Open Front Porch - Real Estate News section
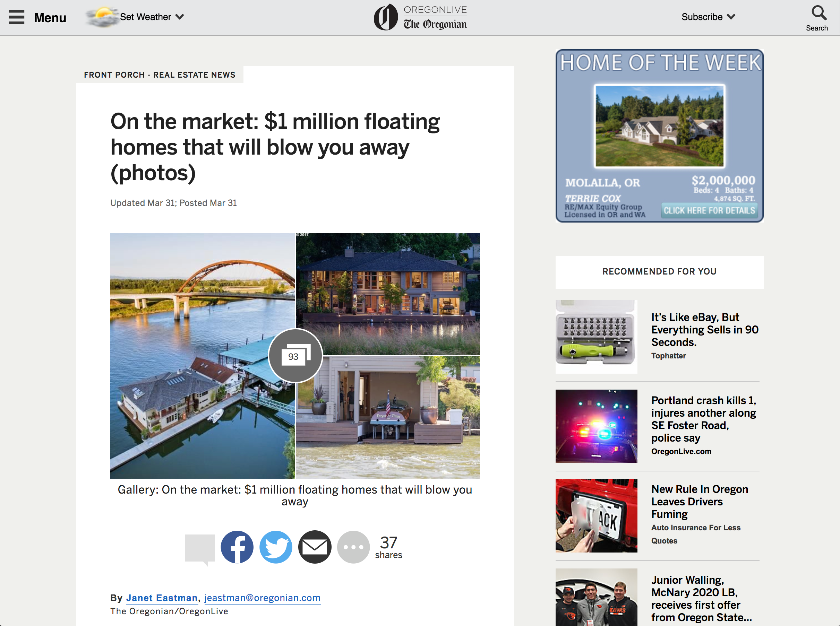 click(x=160, y=75)
